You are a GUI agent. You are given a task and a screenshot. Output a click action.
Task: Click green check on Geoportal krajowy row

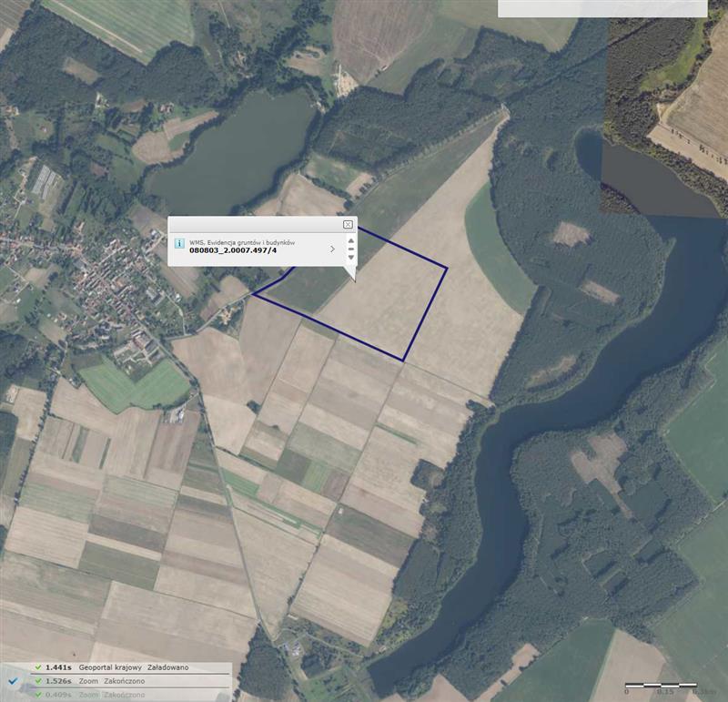37,667
